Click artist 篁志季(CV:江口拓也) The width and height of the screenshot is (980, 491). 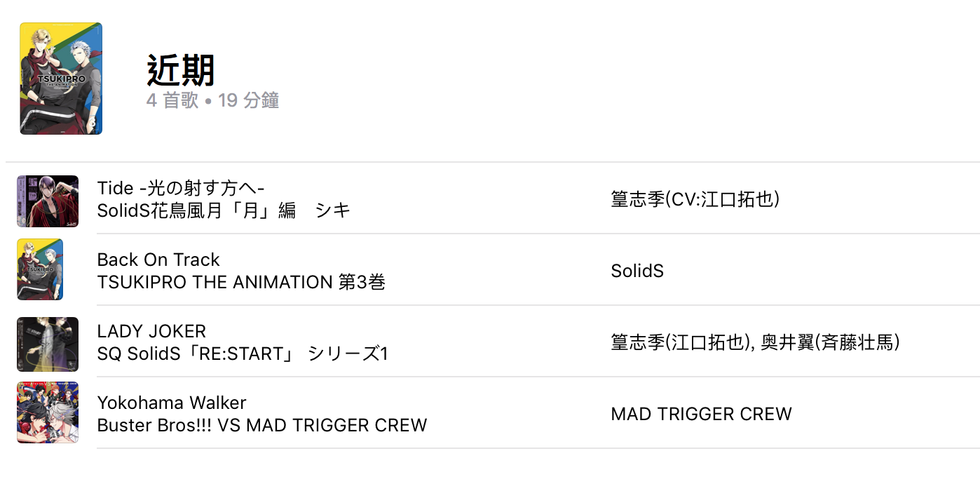pyautogui.click(x=695, y=200)
